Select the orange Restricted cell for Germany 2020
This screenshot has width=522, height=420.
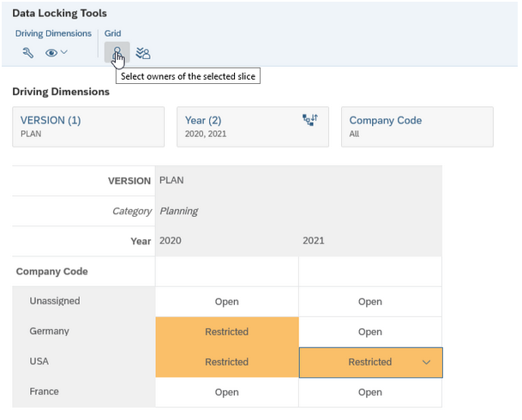pyautogui.click(x=226, y=332)
